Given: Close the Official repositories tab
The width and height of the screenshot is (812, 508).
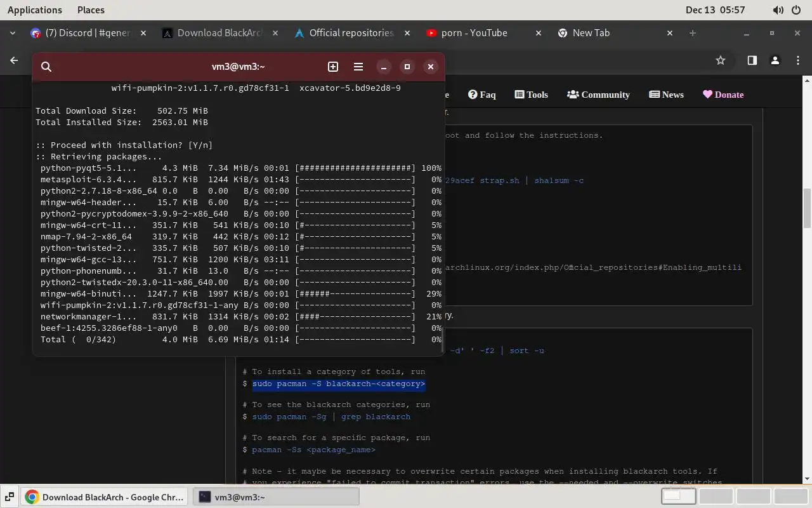Looking at the screenshot, I should [x=407, y=33].
